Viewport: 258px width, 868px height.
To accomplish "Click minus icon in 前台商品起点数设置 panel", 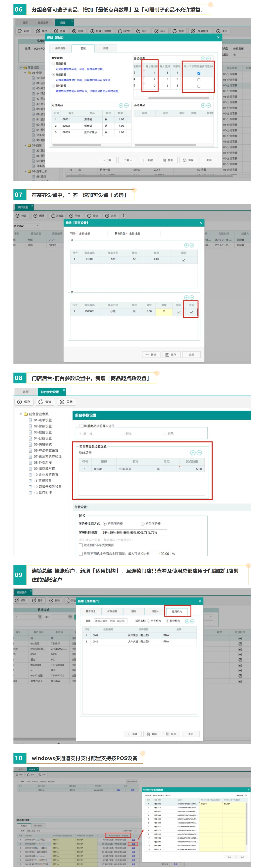I will [x=199, y=453].
